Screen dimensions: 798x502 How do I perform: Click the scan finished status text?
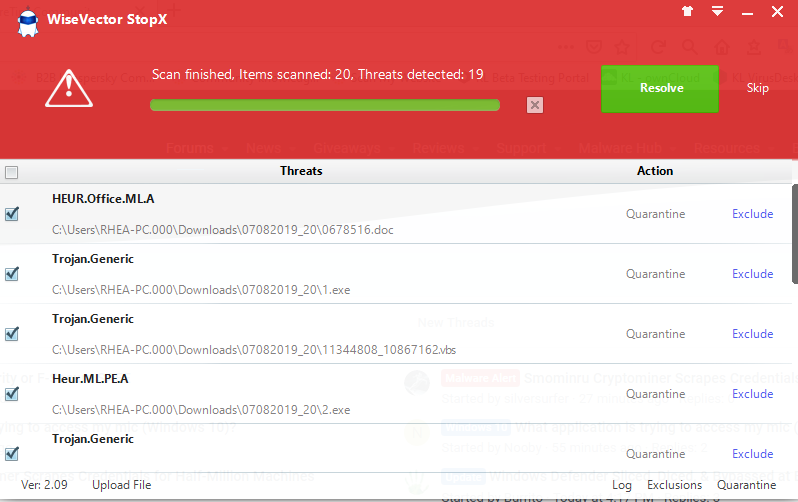coord(318,74)
